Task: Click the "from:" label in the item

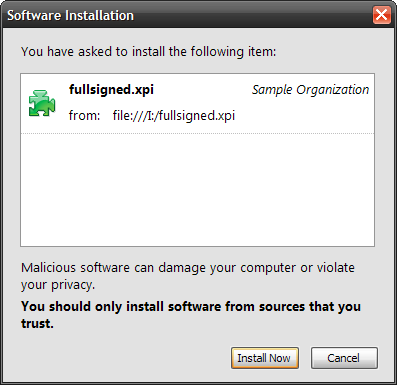Action: point(84,116)
